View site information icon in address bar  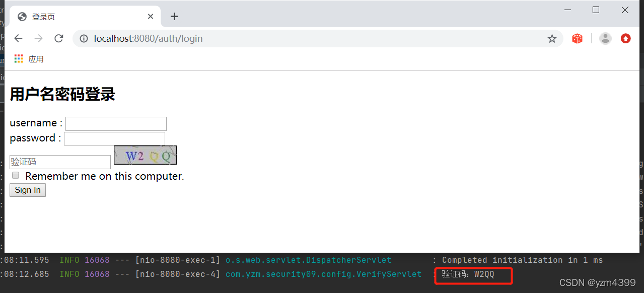coord(84,39)
